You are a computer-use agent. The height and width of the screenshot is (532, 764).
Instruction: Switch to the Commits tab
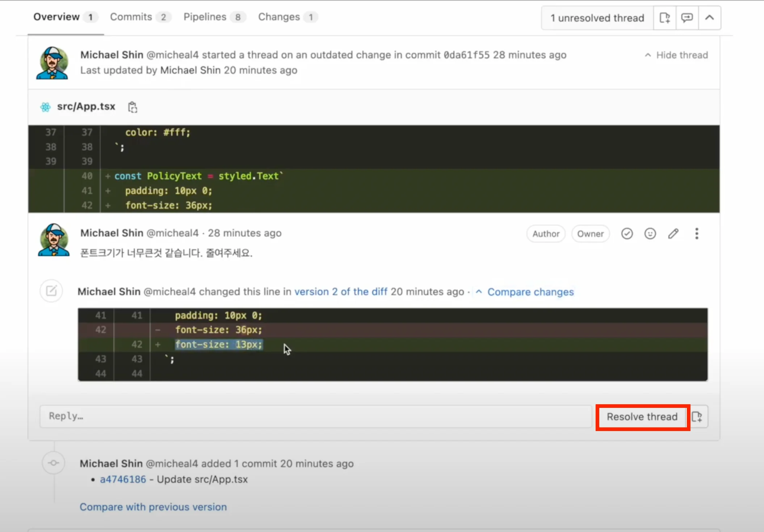(131, 17)
